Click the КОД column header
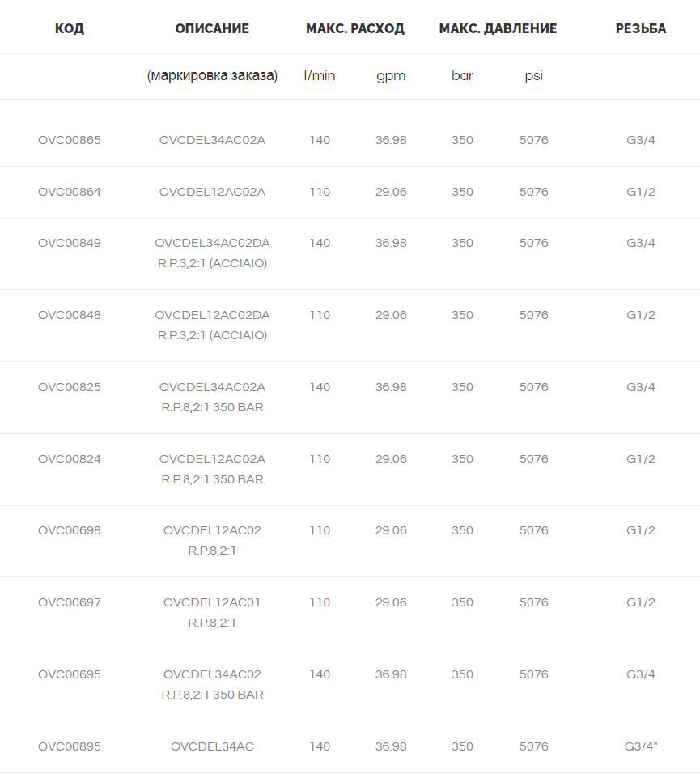This screenshot has height=774, width=700. click(70, 28)
